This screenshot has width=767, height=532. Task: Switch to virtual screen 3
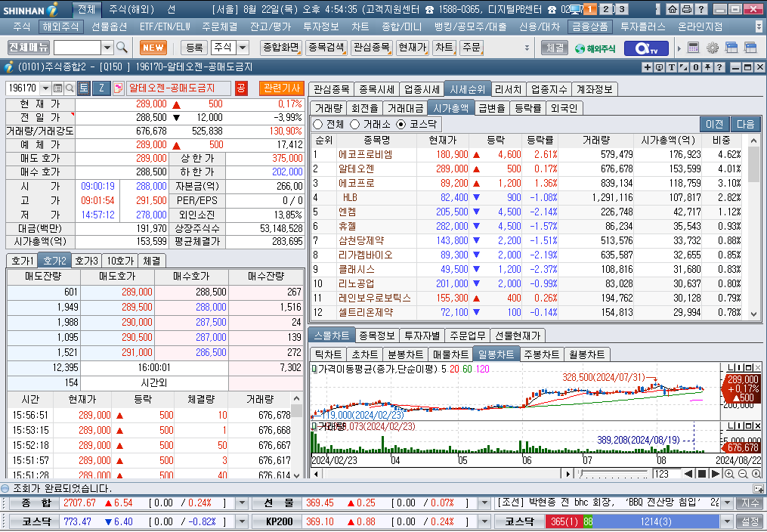[x=622, y=9]
